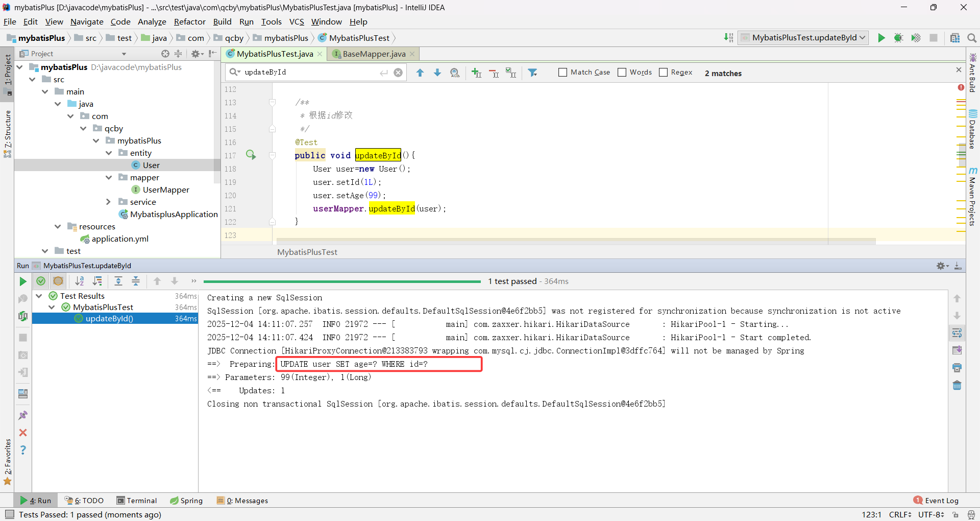Click UTF-8 encoding in status bar
The height and width of the screenshot is (521, 980).
click(931, 514)
